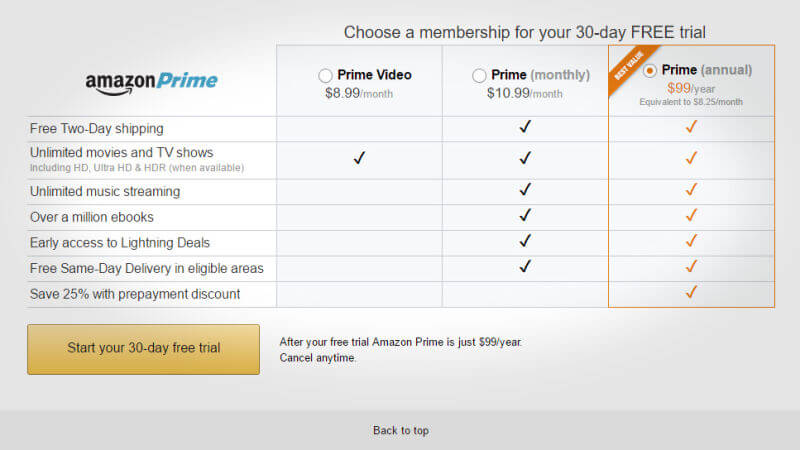Click annual checkmark for prepayment discount

click(691, 292)
